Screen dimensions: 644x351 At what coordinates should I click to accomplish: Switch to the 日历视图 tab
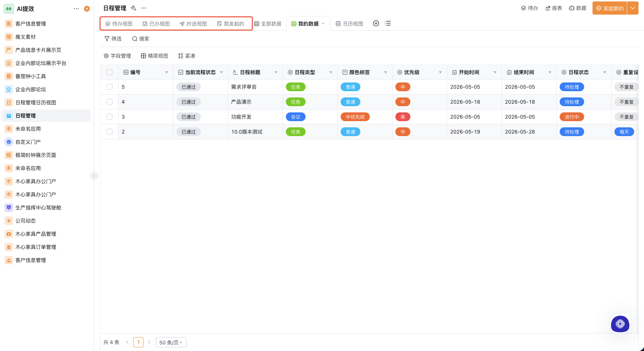[x=349, y=24]
